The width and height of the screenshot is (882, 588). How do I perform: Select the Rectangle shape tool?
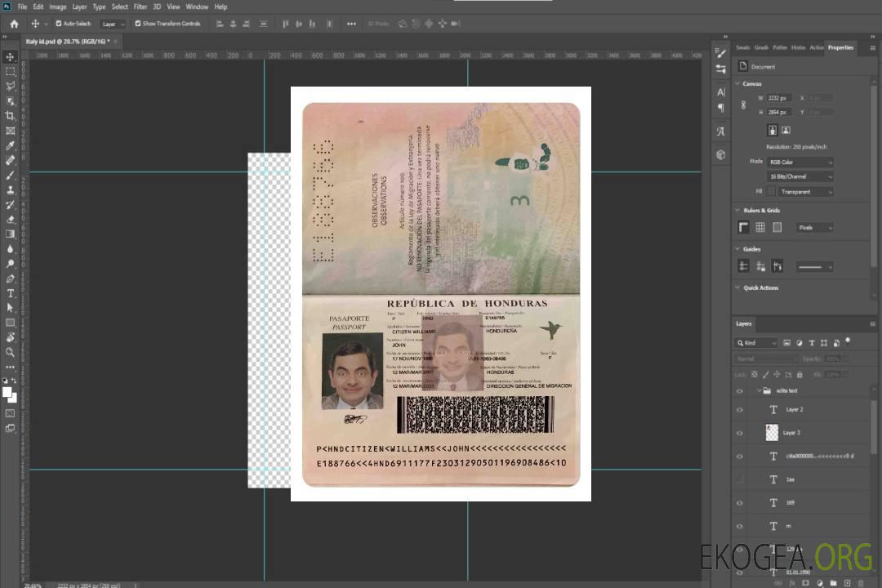[x=10, y=323]
